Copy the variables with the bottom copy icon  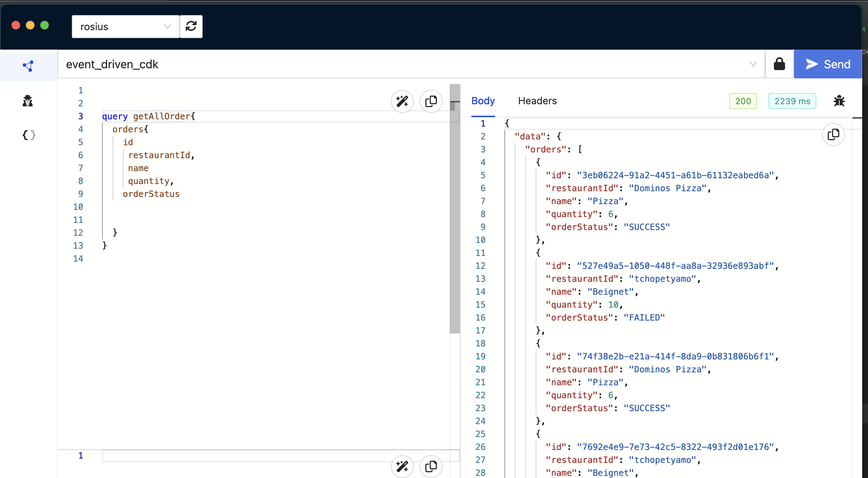tap(431, 466)
